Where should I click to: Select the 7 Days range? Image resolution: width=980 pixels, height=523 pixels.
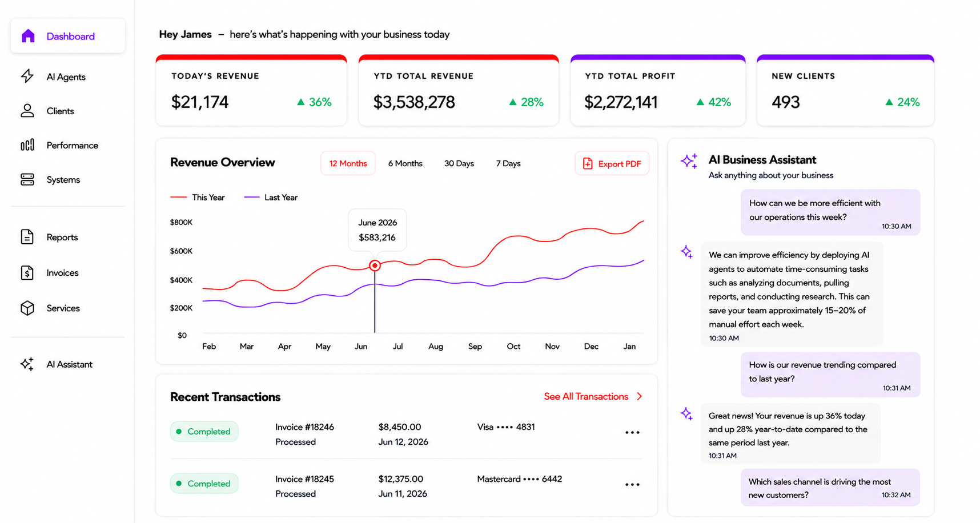[x=508, y=163]
